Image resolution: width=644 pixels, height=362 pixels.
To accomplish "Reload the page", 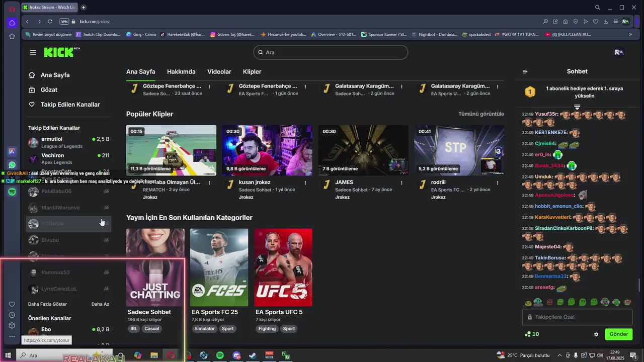I will click(50, 22).
